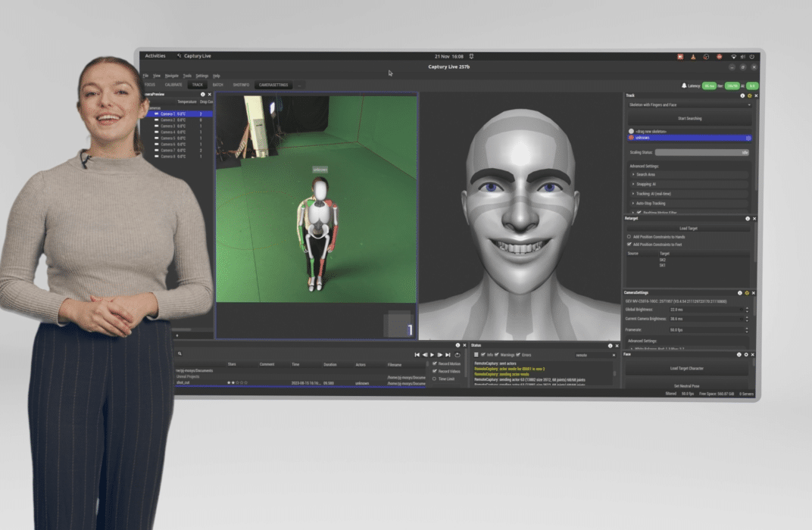
Task: Expand the Search Area section
Action: (x=689, y=175)
